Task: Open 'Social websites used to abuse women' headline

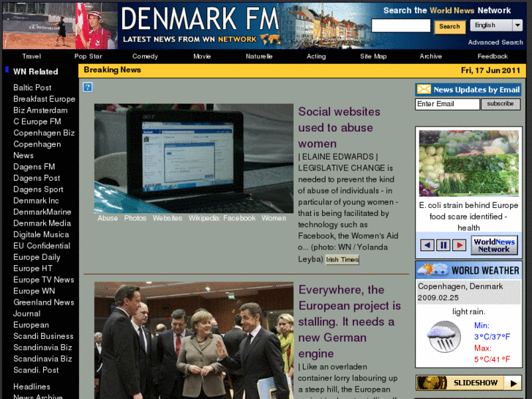Action: point(339,127)
